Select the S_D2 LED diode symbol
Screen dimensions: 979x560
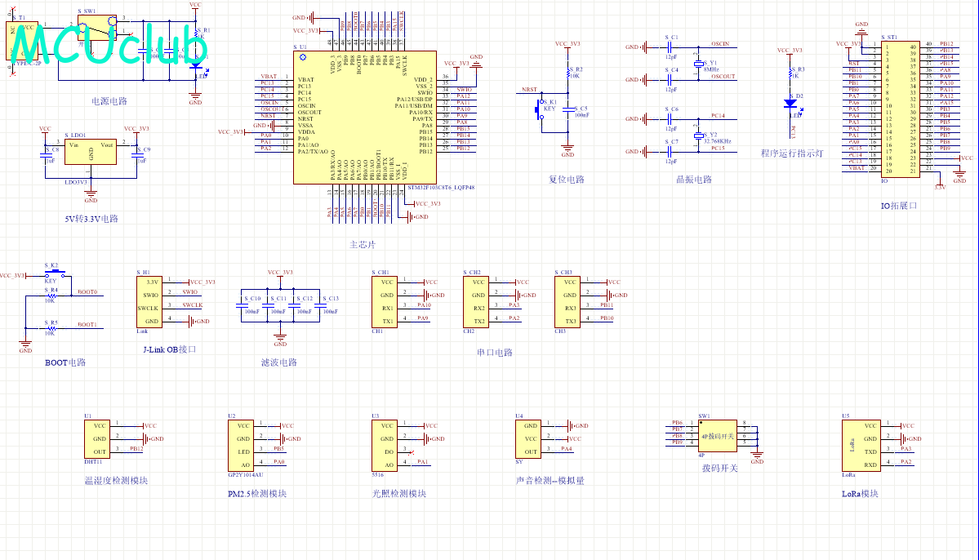[x=790, y=104]
